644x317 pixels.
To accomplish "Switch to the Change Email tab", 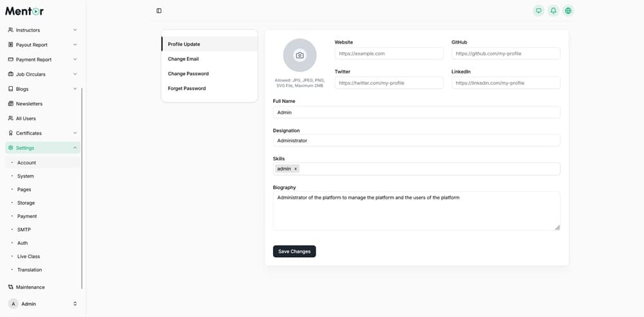I will 184,59.
